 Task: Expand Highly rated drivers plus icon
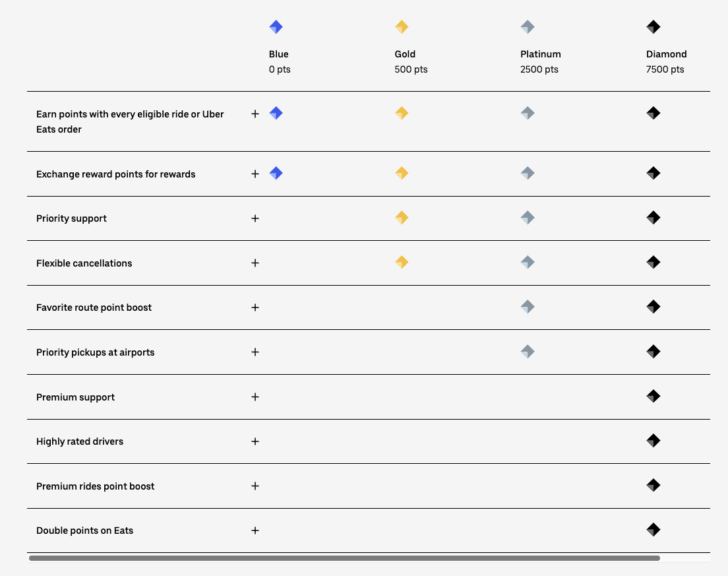[255, 441]
